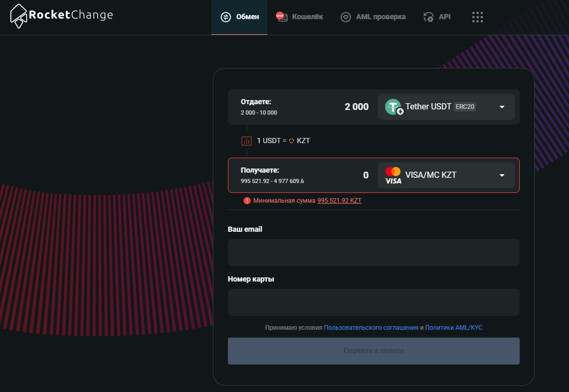Click the Tether USDT coin icon
This screenshot has height=392, width=569.
[x=394, y=107]
